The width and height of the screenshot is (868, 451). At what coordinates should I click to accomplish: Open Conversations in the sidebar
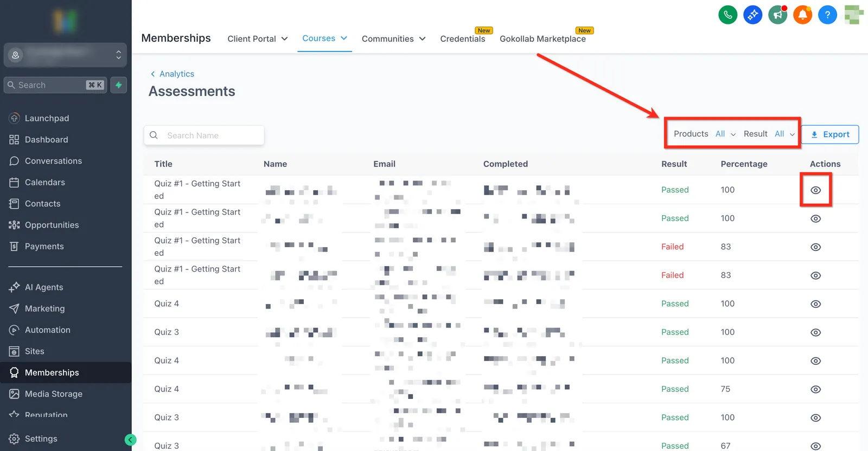pos(53,161)
